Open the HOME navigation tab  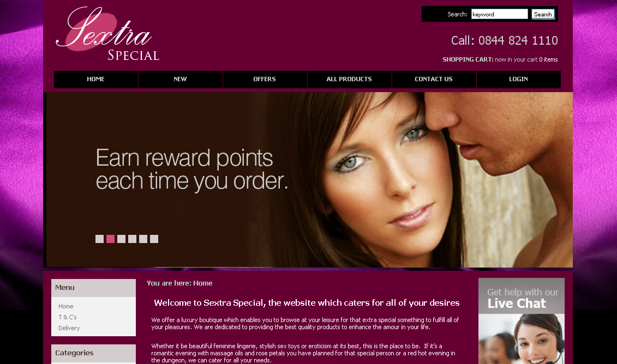click(x=95, y=79)
